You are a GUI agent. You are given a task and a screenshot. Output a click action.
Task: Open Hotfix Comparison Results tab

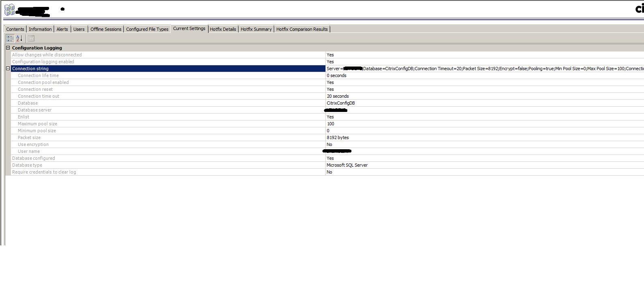click(302, 29)
